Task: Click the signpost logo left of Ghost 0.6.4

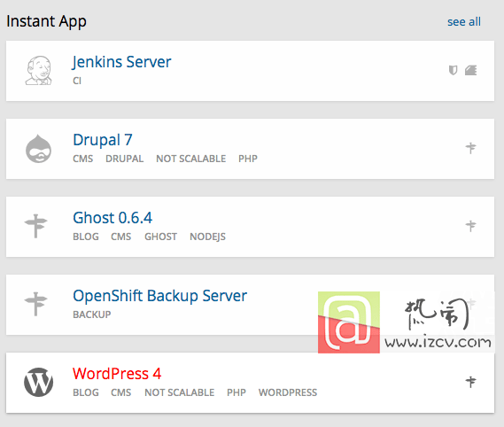Action: (x=36, y=226)
